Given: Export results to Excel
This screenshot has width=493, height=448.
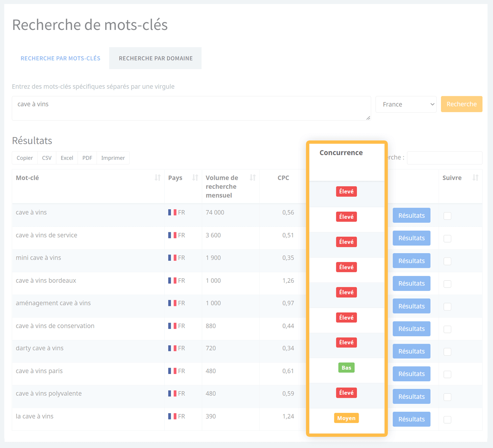Looking at the screenshot, I should point(67,158).
